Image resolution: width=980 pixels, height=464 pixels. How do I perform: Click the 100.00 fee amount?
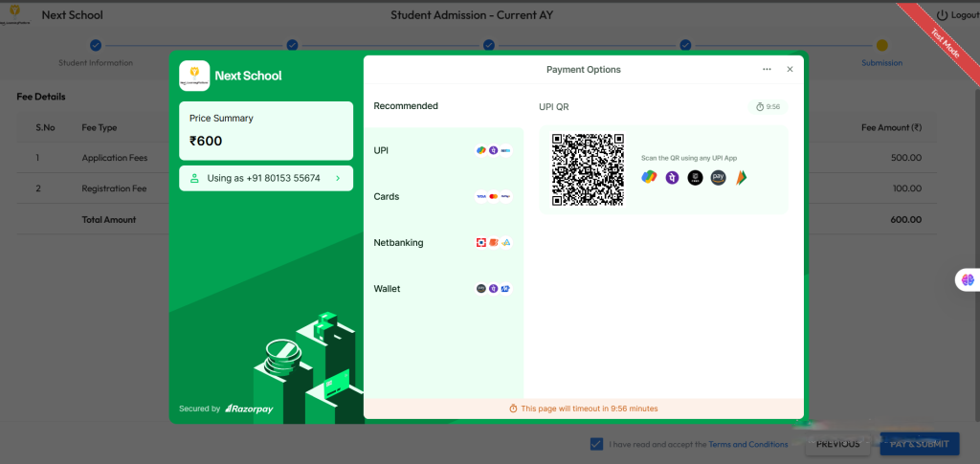pyautogui.click(x=907, y=188)
